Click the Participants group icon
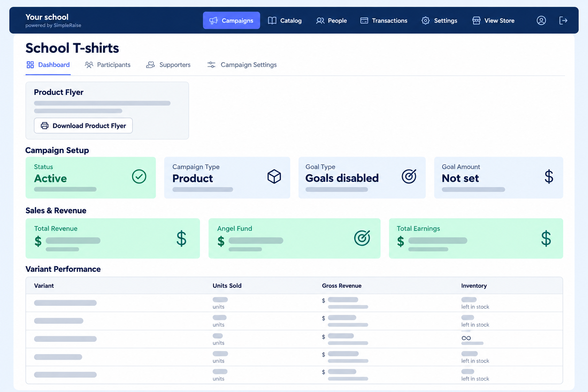588x392 pixels. tap(89, 65)
